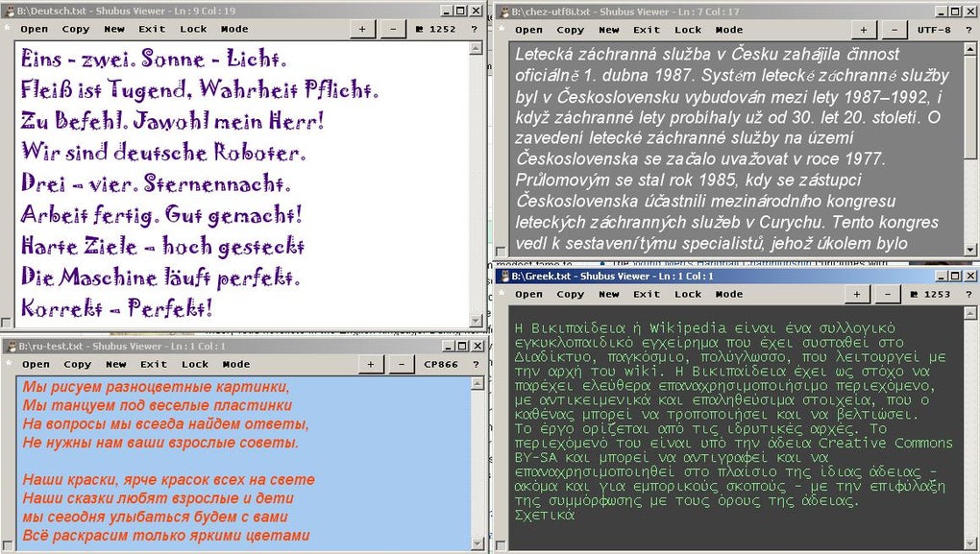Image resolution: width=980 pixels, height=554 pixels.
Task: Click the star icon in chez-utf8i.txt toolbar
Action: (x=502, y=29)
